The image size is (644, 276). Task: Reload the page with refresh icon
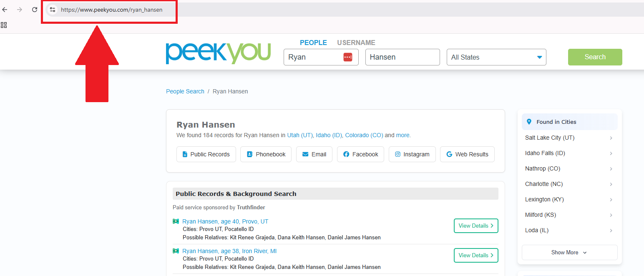(x=35, y=10)
